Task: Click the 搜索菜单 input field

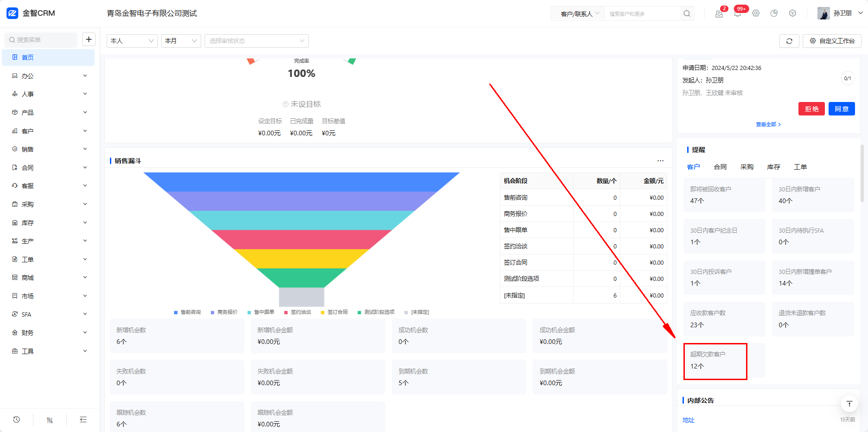Action: (x=41, y=40)
